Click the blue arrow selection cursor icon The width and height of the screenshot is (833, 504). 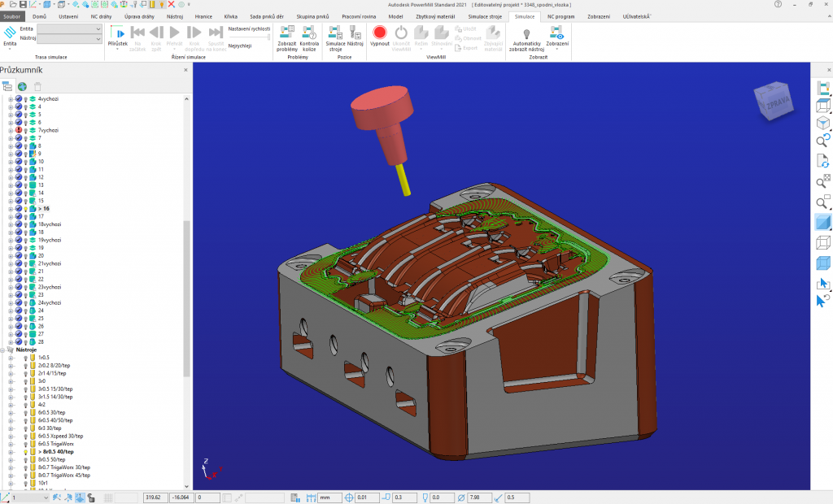pos(822,283)
